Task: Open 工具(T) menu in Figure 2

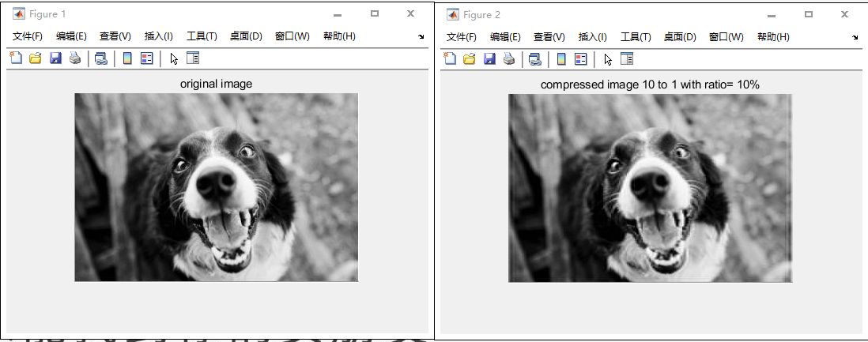Action: tap(636, 37)
